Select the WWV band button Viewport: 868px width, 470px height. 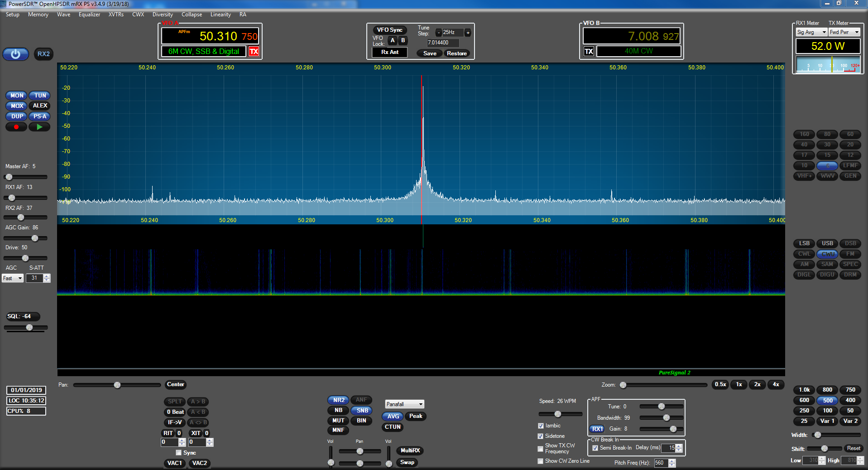[x=827, y=176]
